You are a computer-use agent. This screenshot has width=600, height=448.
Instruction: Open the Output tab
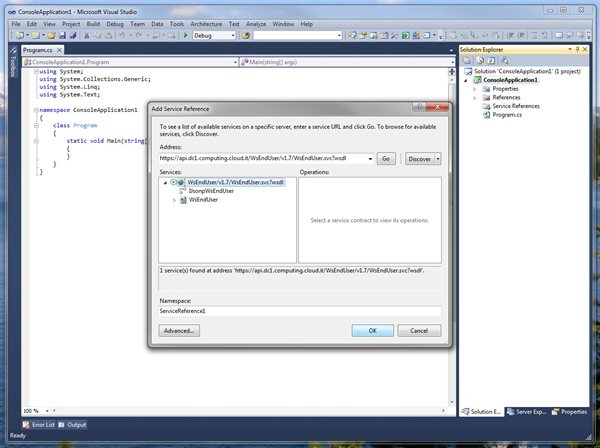pyautogui.click(x=72, y=425)
